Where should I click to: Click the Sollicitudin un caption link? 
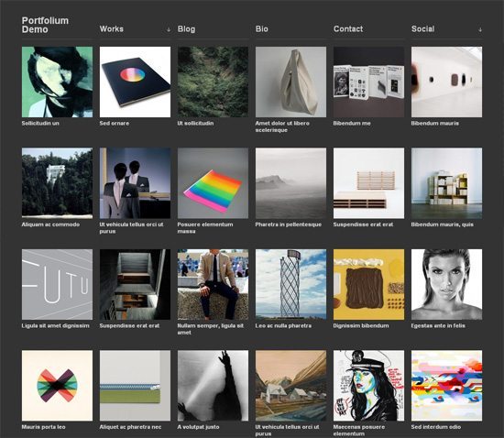(40, 123)
